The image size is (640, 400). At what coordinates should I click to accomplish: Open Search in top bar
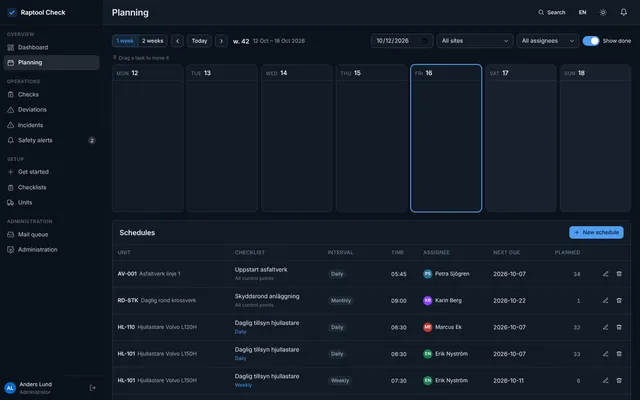551,12
